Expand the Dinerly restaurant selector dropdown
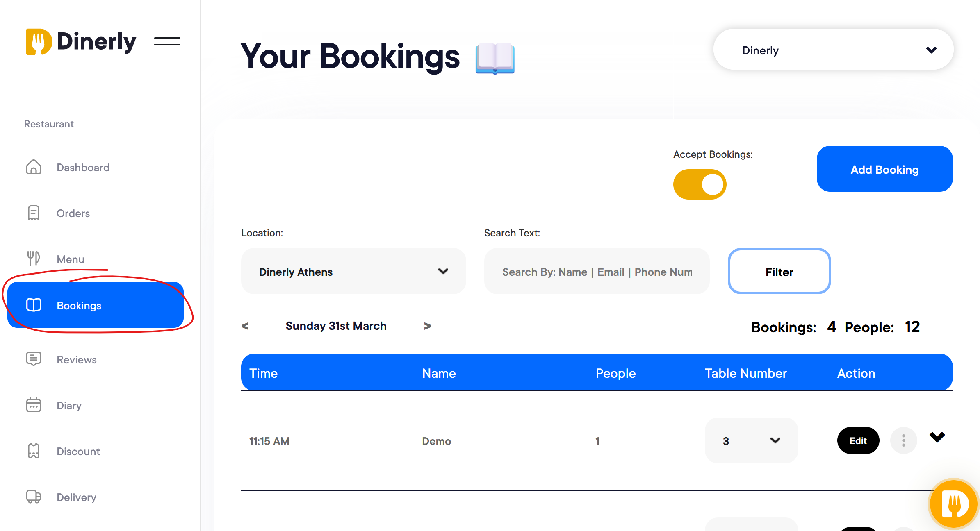This screenshot has height=531, width=980. [x=834, y=50]
